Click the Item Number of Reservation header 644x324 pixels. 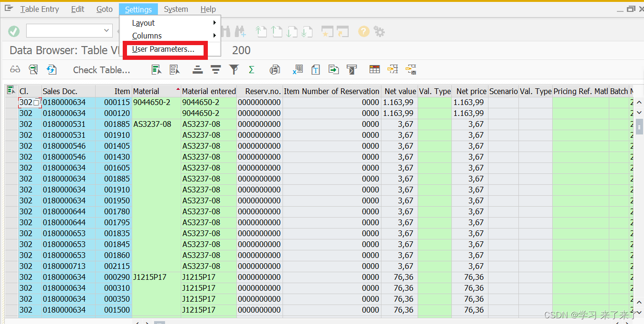(332, 91)
